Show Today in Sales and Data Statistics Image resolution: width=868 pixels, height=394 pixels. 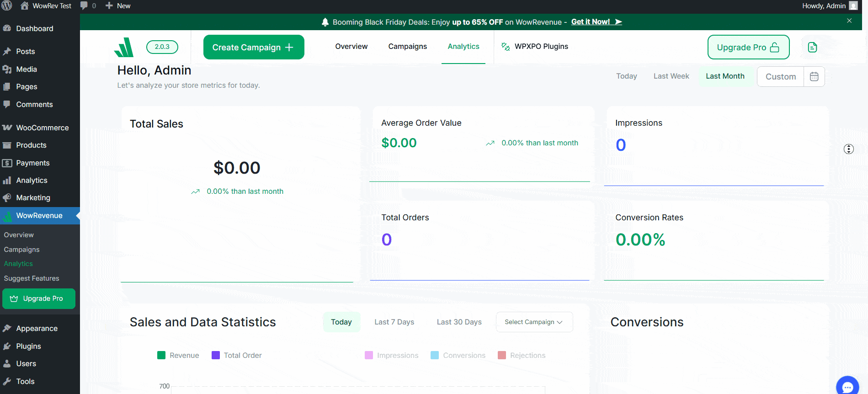tap(341, 322)
